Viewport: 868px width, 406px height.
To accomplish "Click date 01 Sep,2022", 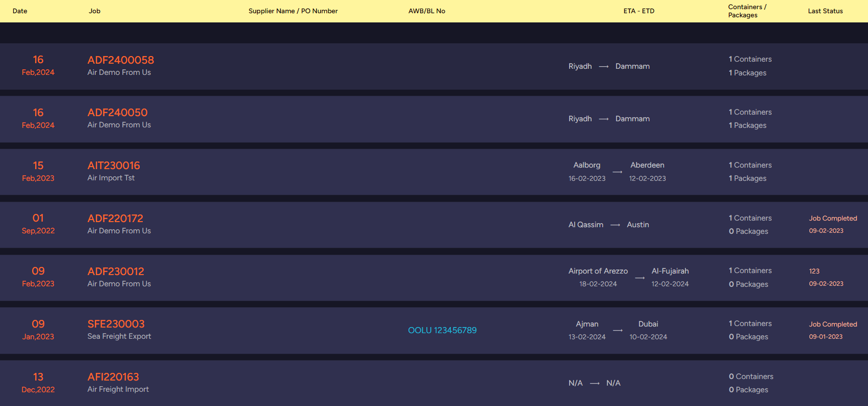I will coord(38,224).
